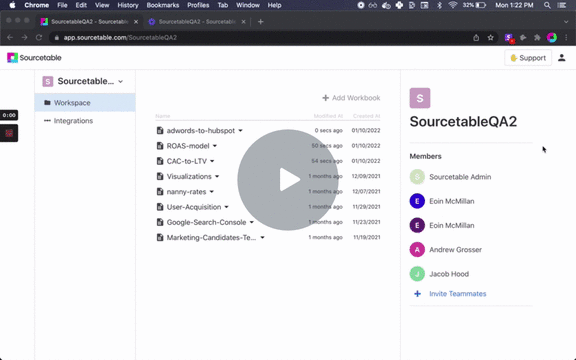The image size is (576, 360).
Task: Click the Google-Search-Console file icon
Action: tap(160, 222)
